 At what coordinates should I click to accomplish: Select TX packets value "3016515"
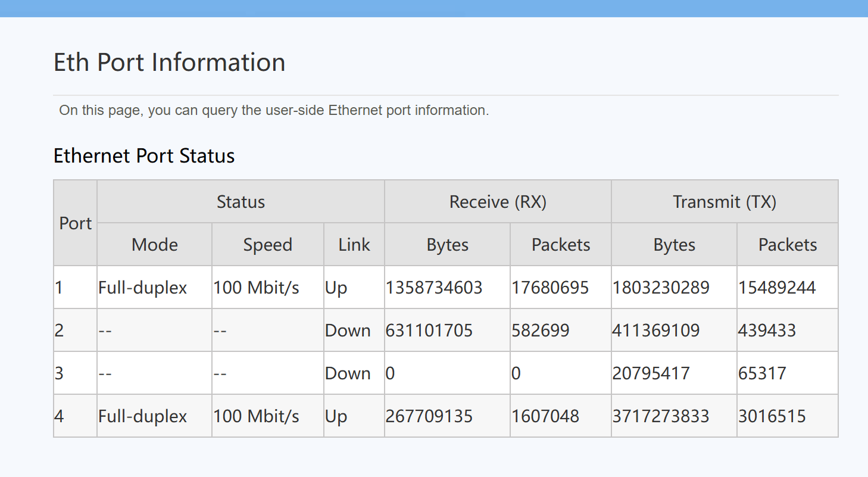[788, 416]
